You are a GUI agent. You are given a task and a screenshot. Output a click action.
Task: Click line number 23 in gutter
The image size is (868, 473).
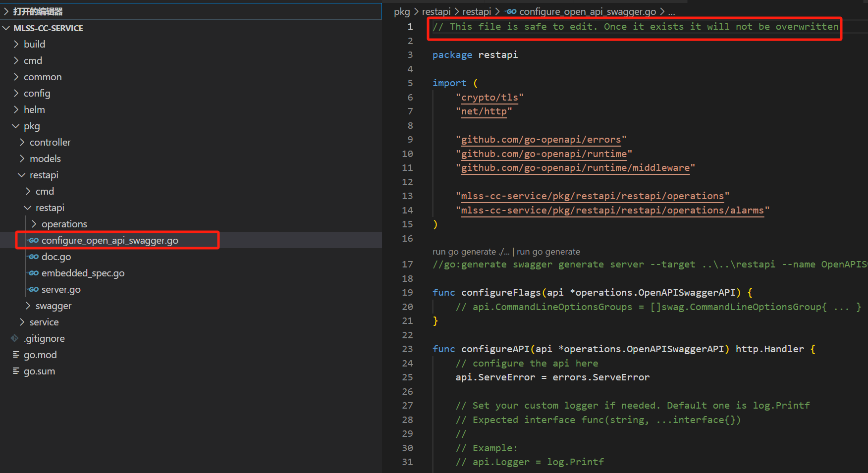pos(407,349)
